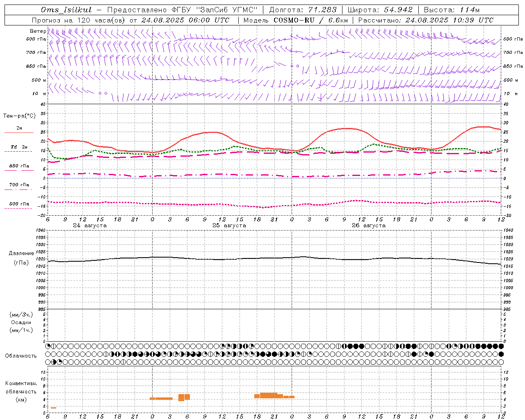Click the Широта: 54.942 field
This screenshot has width=525, height=420.
[380, 10]
